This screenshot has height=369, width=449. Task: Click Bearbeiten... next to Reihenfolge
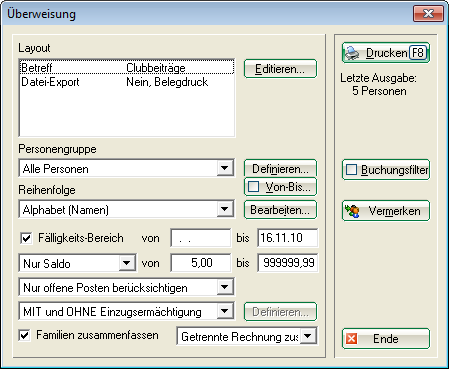click(x=280, y=210)
